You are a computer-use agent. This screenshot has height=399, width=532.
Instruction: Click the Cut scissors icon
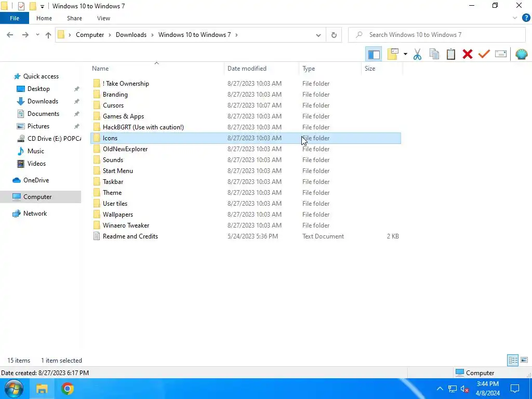417,54
